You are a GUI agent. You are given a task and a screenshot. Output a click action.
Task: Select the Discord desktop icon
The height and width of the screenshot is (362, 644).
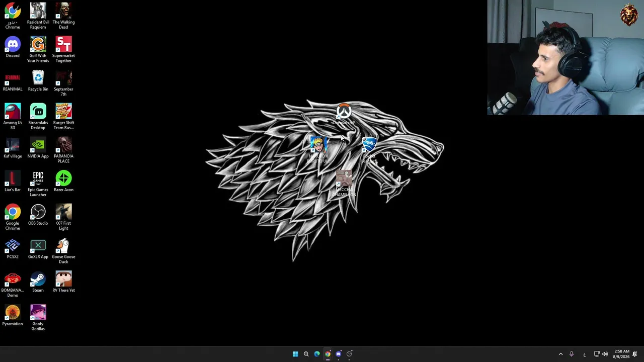[x=13, y=47]
